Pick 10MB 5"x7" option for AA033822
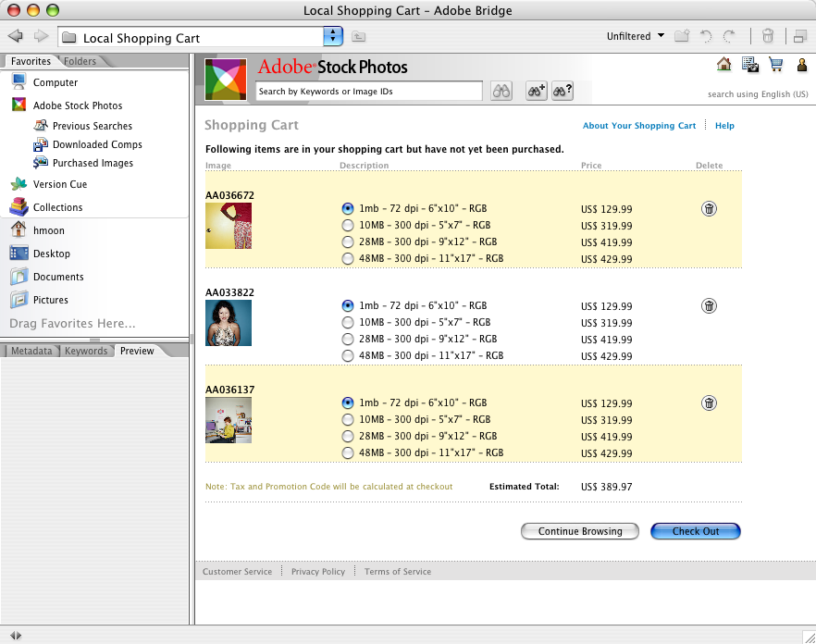Screen dimensions: 816x644 pos(348,322)
